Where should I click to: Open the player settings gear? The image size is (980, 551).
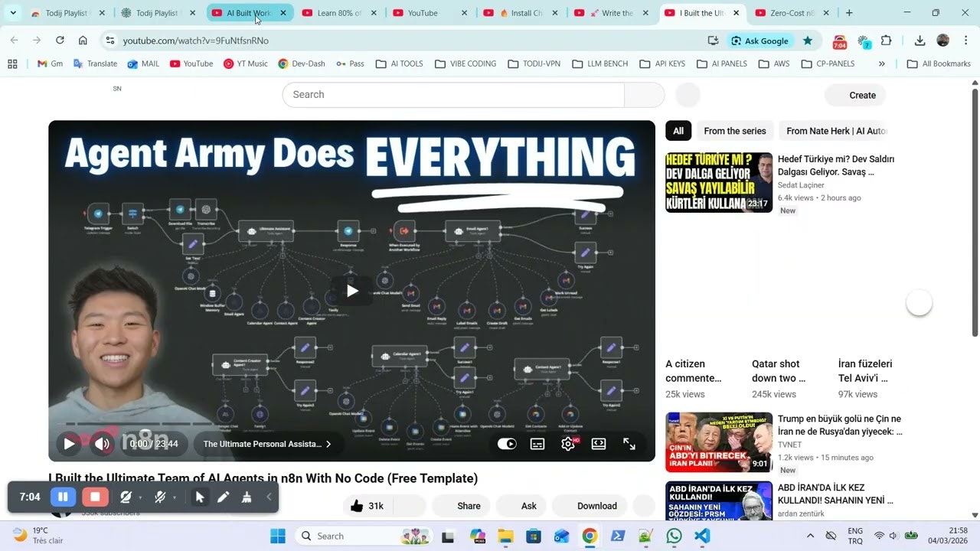pos(568,444)
